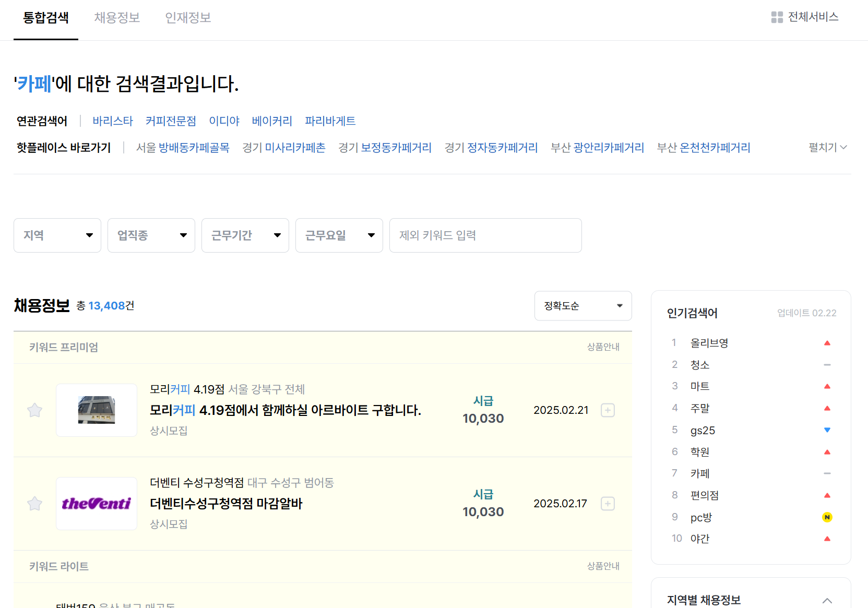
Task: Open 상품안내 for 키워드 프리미엄
Action: (603, 347)
